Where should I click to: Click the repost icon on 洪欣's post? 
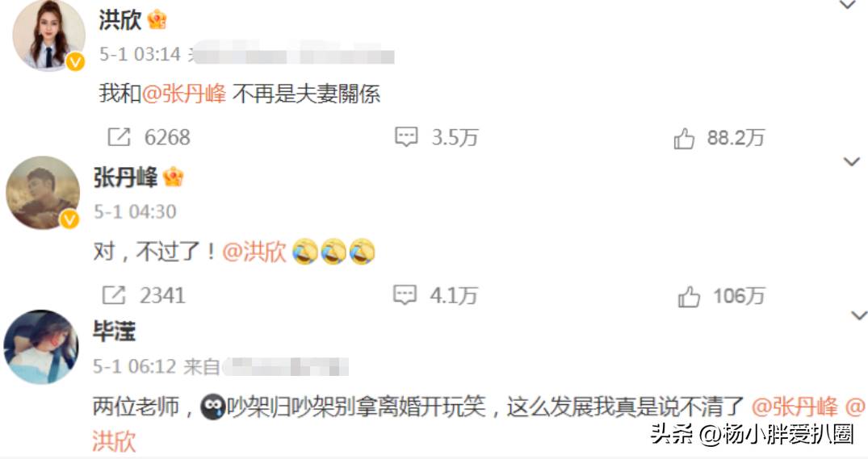click(x=119, y=137)
